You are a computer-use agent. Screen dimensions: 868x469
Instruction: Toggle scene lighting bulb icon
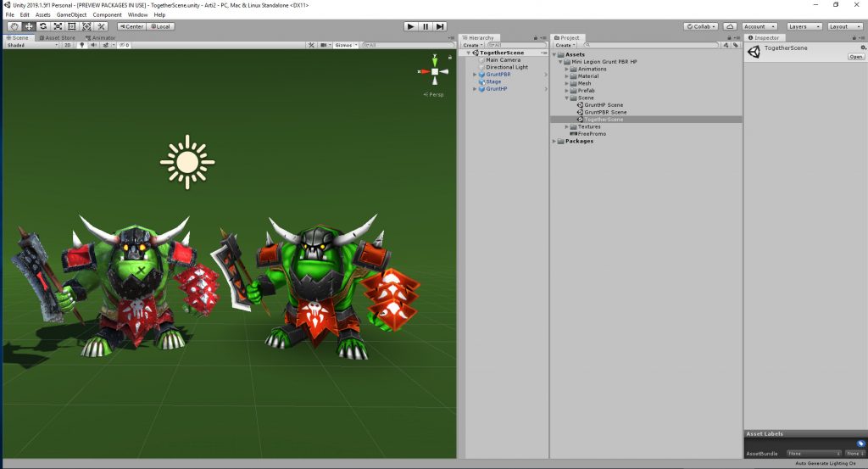[x=82, y=46]
